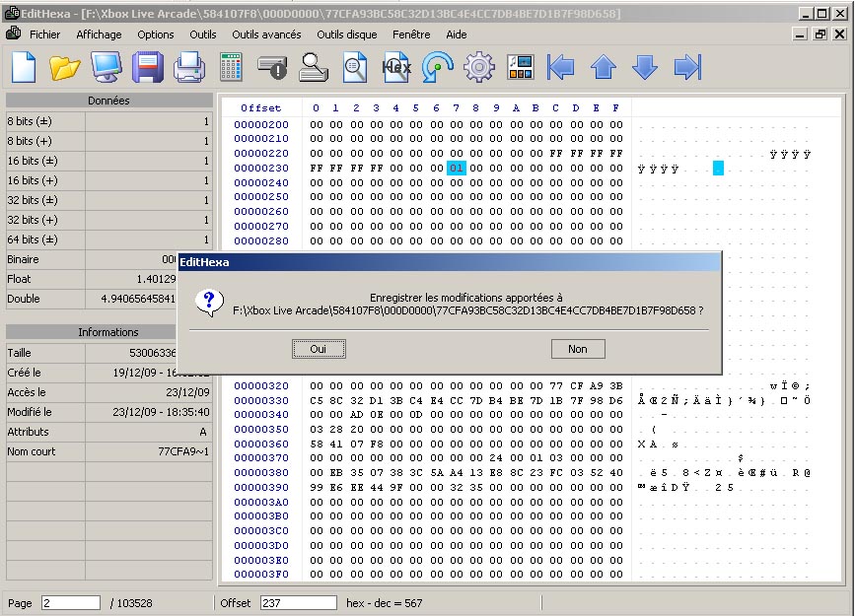
Task: Click the blue up arrow icon
Action: 604,67
